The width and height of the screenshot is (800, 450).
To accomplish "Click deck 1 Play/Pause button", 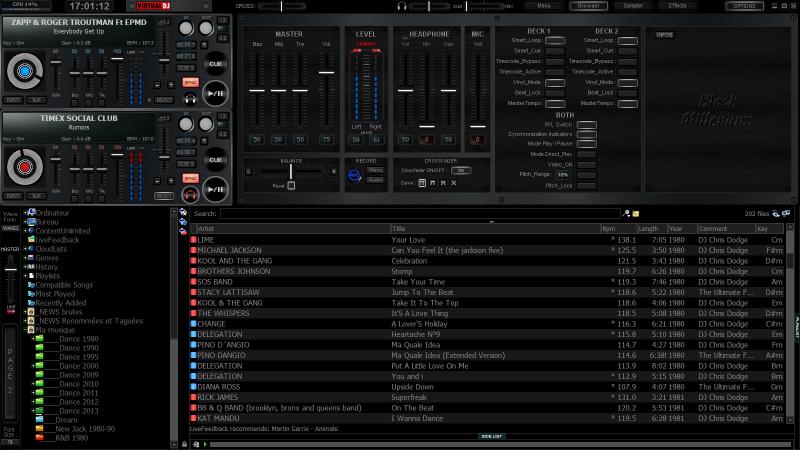I will click(x=215, y=93).
